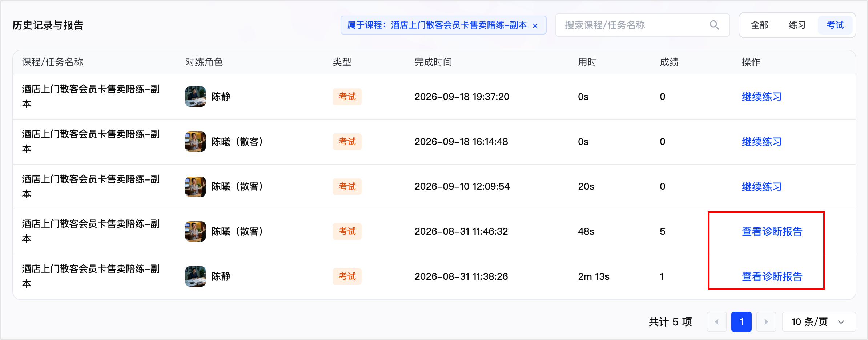Open 查看诊断报告 for the 11:38:26 record
Image resolution: width=868 pixels, height=340 pixels.
(772, 276)
